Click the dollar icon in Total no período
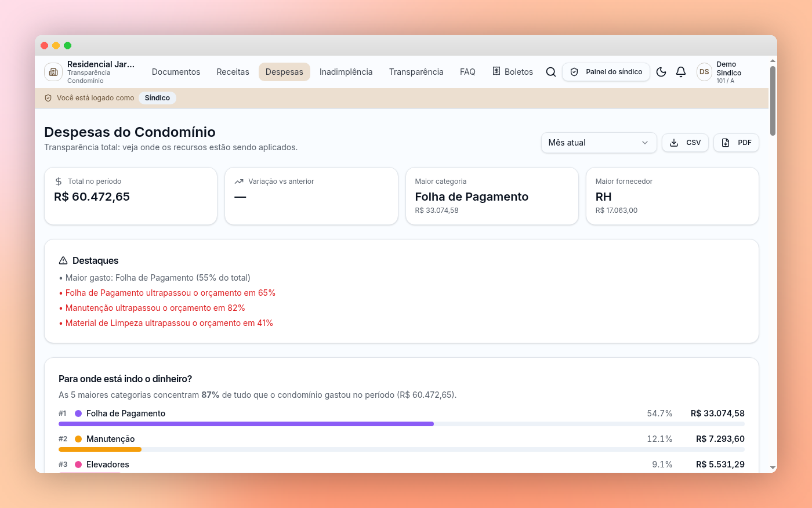 [59, 182]
